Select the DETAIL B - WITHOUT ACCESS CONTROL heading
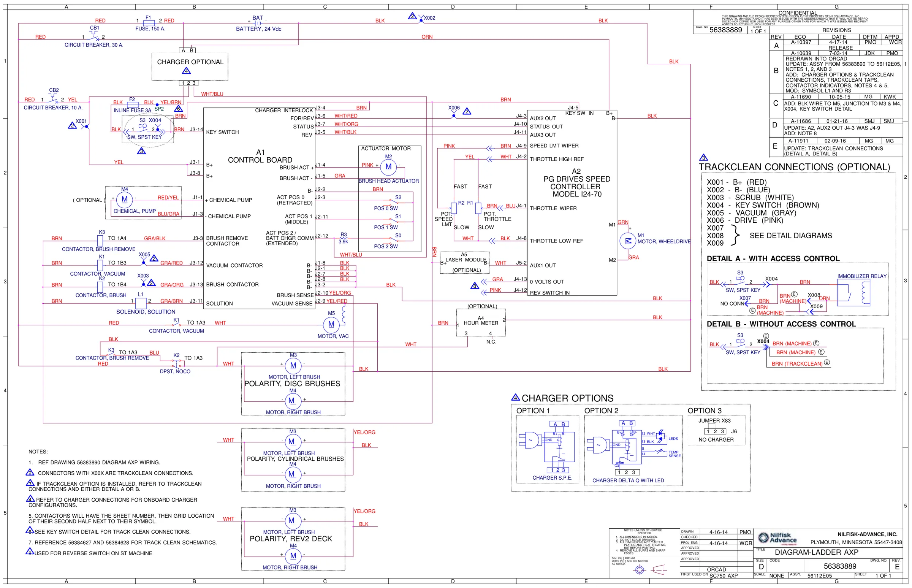 (781, 324)
